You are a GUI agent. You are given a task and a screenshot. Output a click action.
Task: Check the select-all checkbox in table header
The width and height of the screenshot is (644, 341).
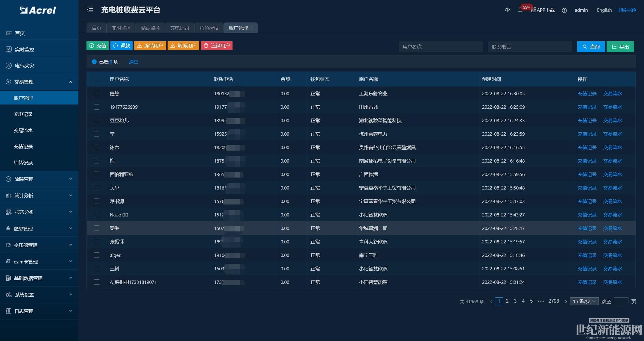click(x=96, y=79)
